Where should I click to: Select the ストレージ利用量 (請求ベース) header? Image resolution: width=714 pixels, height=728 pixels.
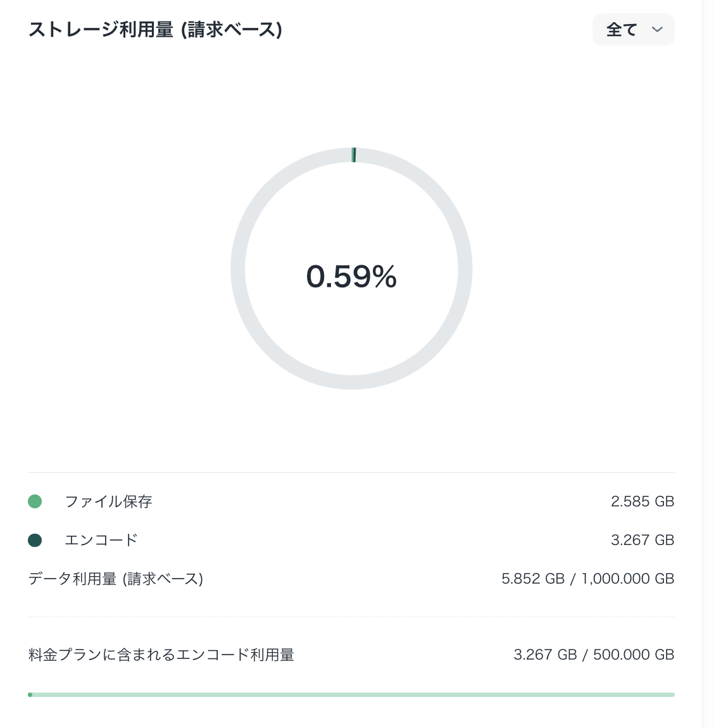point(156,29)
